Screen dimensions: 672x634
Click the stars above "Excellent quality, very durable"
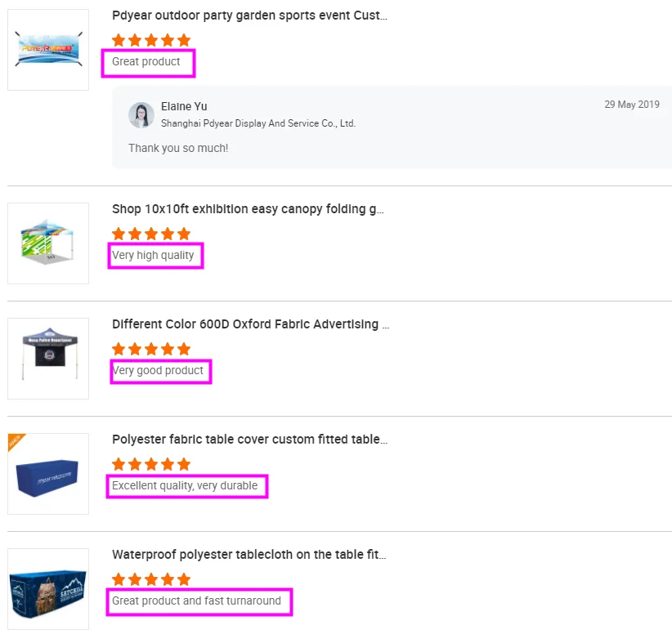click(151, 464)
